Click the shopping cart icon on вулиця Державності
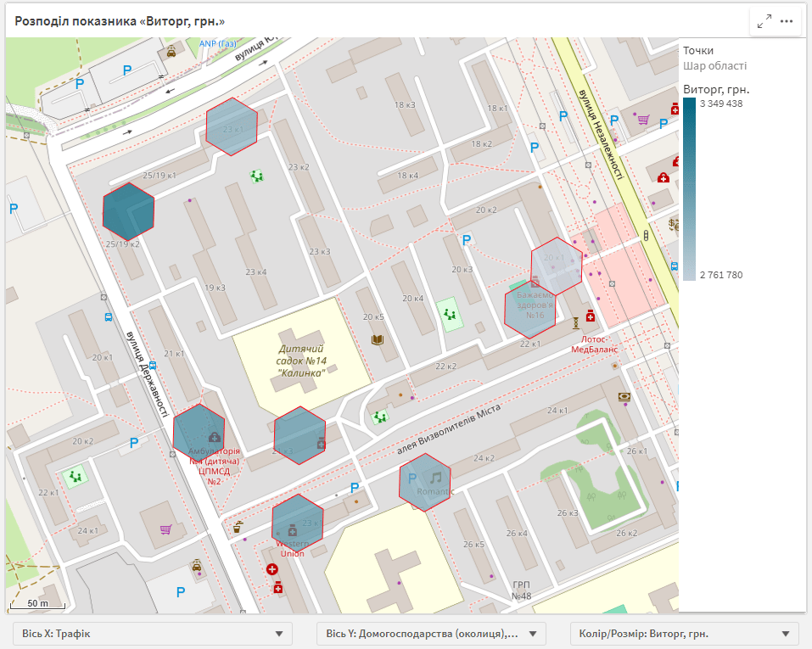Image resolution: width=812 pixels, height=649 pixels. tap(165, 530)
